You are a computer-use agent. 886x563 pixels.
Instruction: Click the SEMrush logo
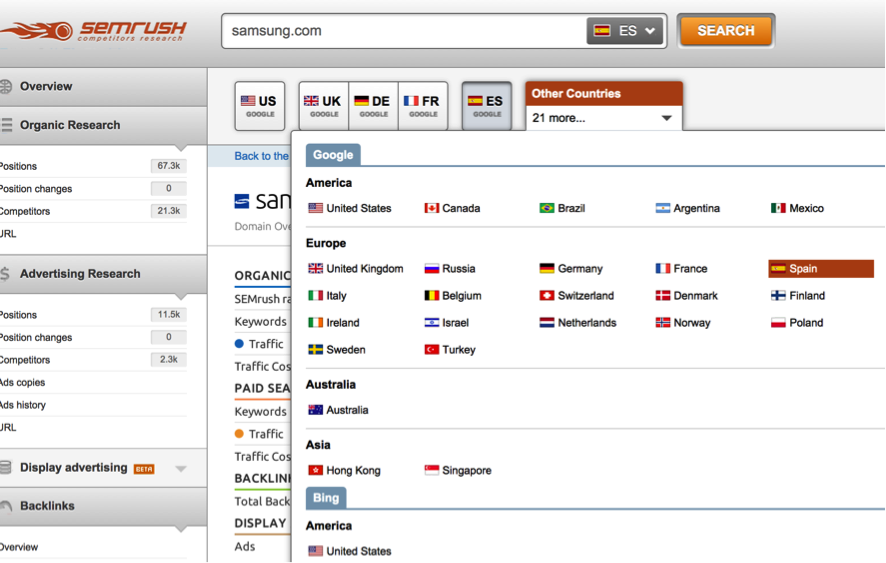[x=93, y=31]
